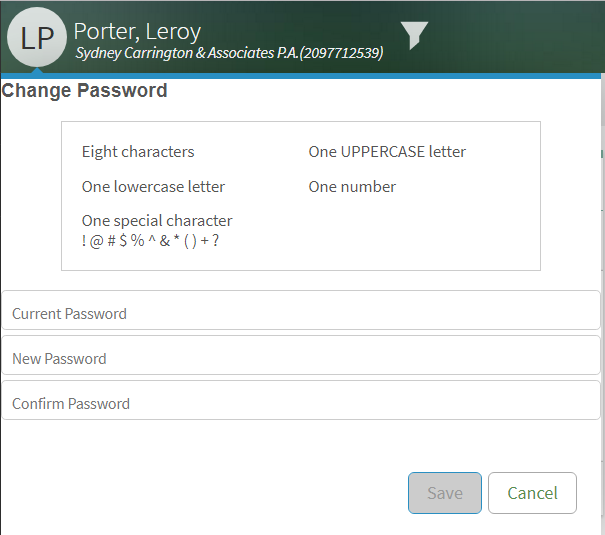605x535 pixels.
Task: Focus the Current Password field
Action: (x=301, y=313)
